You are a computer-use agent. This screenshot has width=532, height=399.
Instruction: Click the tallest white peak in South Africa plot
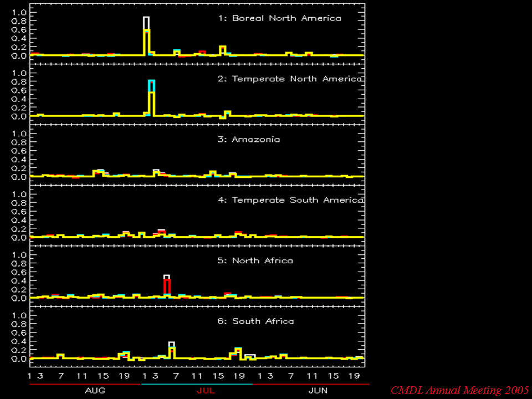pyautogui.click(x=172, y=345)
